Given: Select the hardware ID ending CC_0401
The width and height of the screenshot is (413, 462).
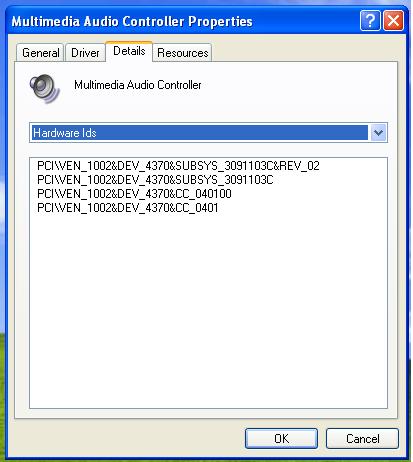Looking at the screenshot, I should click(x=128, y=208).
